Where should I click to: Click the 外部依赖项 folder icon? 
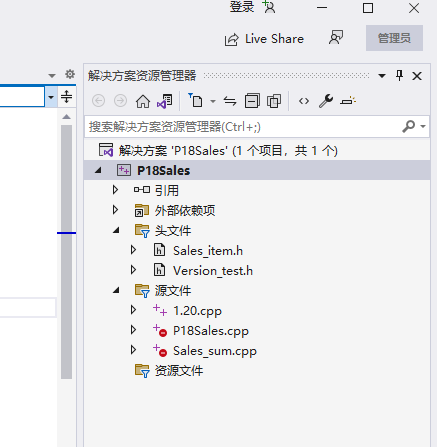pos(142,210)
